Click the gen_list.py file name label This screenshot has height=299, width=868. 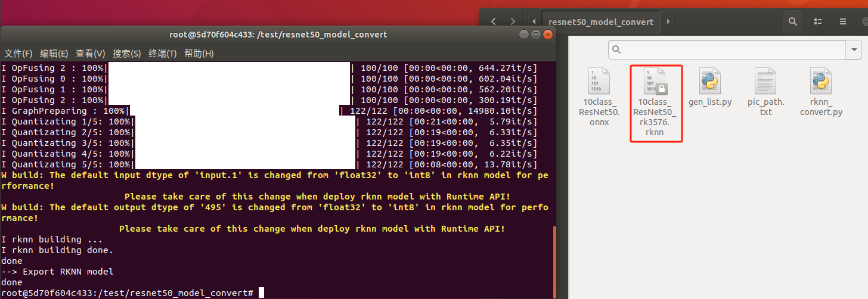pyautogui.click(x=710, y=102)
